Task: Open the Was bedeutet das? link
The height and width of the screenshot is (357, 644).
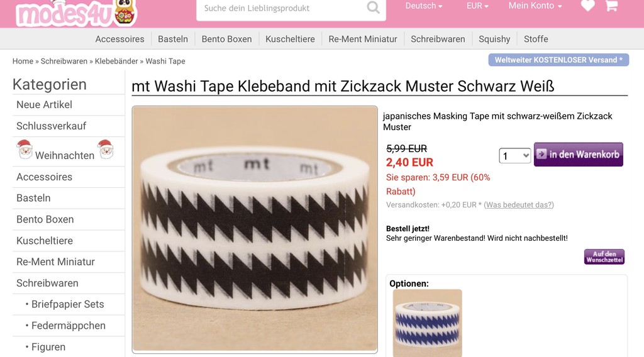Action: pos(519,205)
